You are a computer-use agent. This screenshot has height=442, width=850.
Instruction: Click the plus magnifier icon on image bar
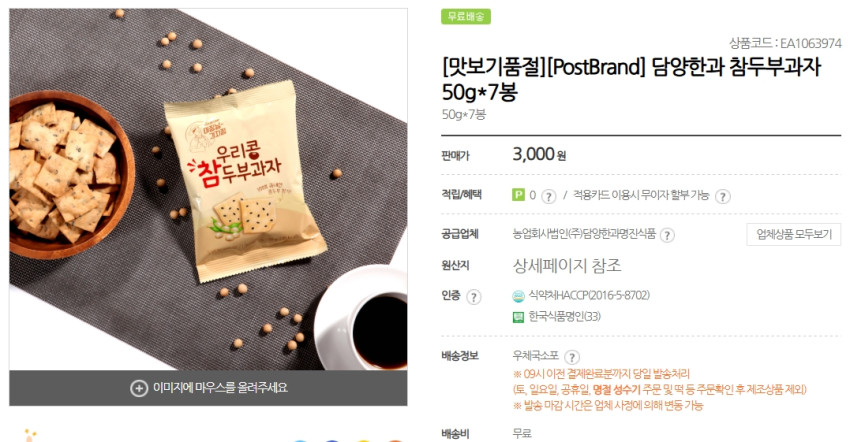tap(139, 388)
